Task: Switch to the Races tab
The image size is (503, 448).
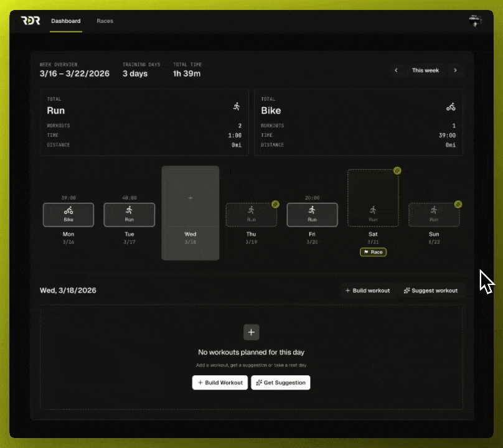Action: (105, 21)
